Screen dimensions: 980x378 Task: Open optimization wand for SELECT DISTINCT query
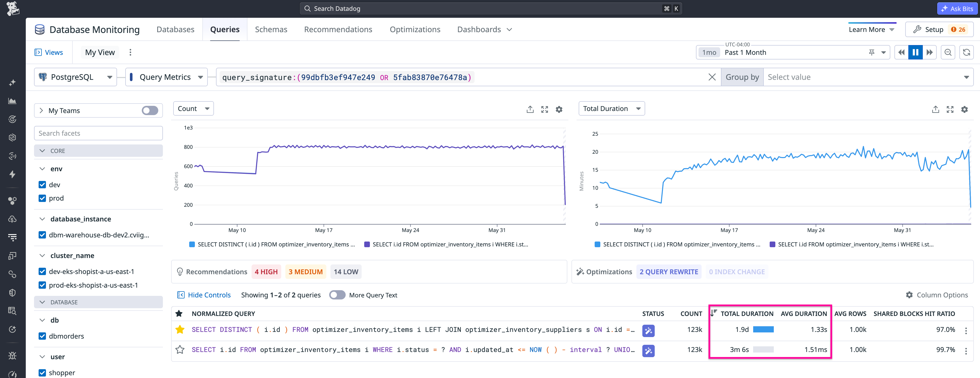[648, 331]
